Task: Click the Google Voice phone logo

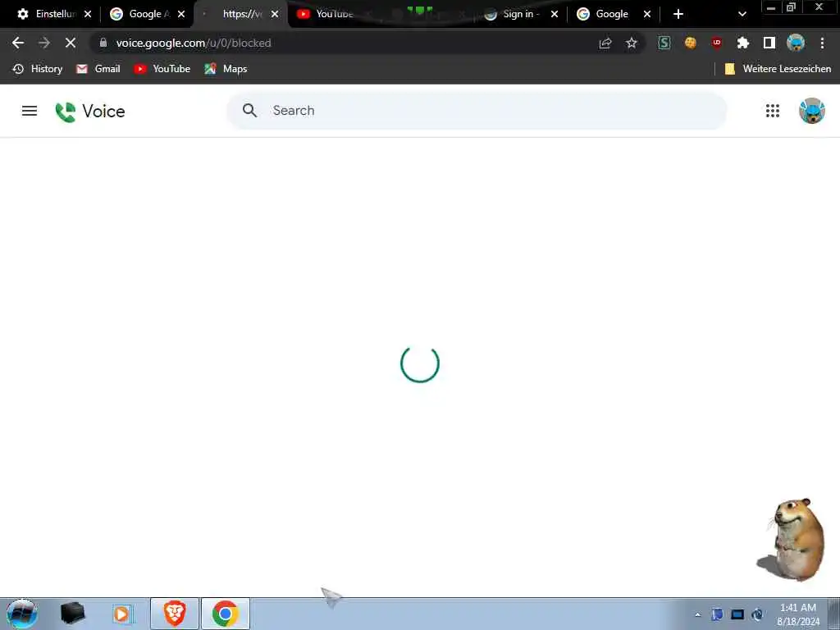Action: coord(66,112)
